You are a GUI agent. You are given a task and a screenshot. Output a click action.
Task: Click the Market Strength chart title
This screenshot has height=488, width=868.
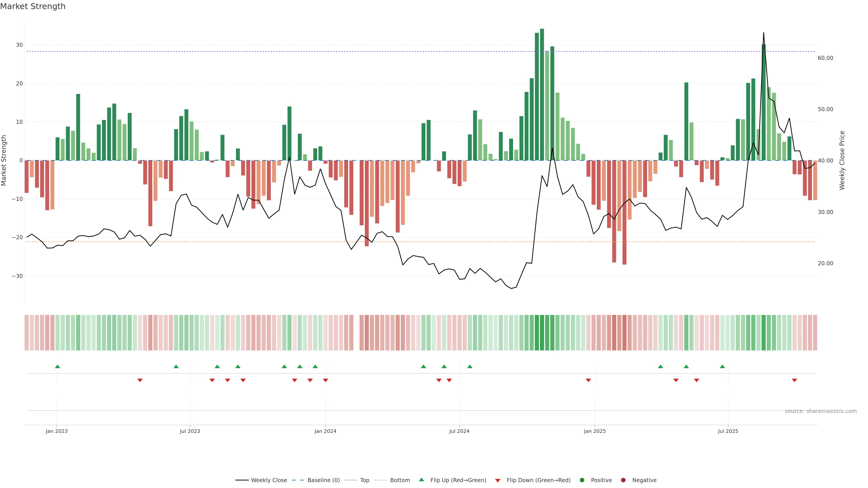[x=33, y=6]
